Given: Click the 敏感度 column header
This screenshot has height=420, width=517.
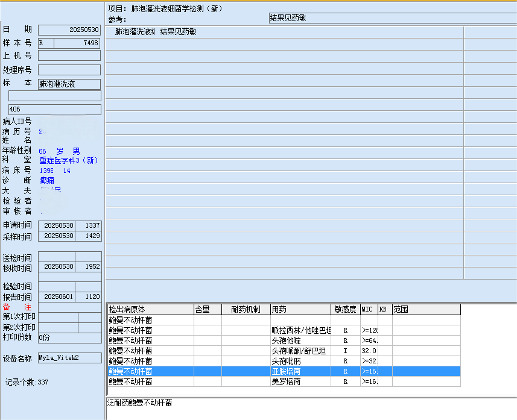Looking at the screenshot, I should pos(346,310).
